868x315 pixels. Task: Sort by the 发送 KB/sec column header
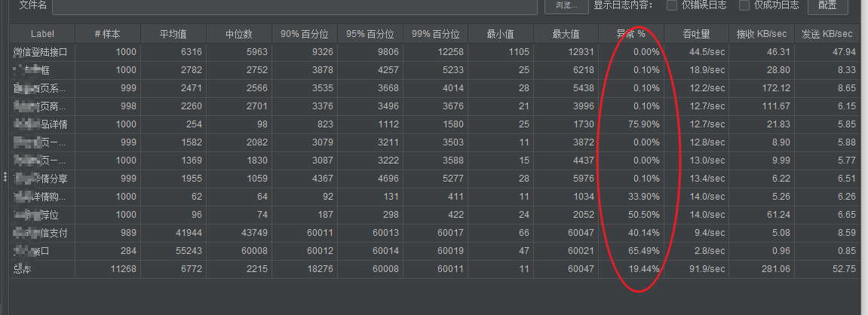(x=827, y=34)
